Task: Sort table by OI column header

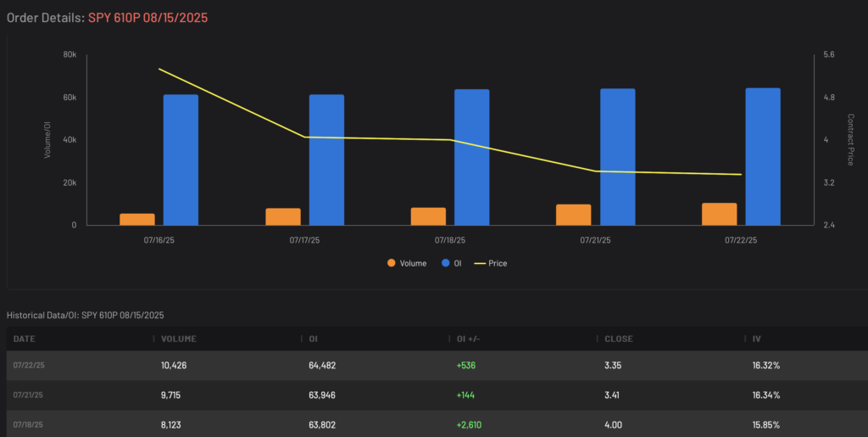Action: point(313,339)
